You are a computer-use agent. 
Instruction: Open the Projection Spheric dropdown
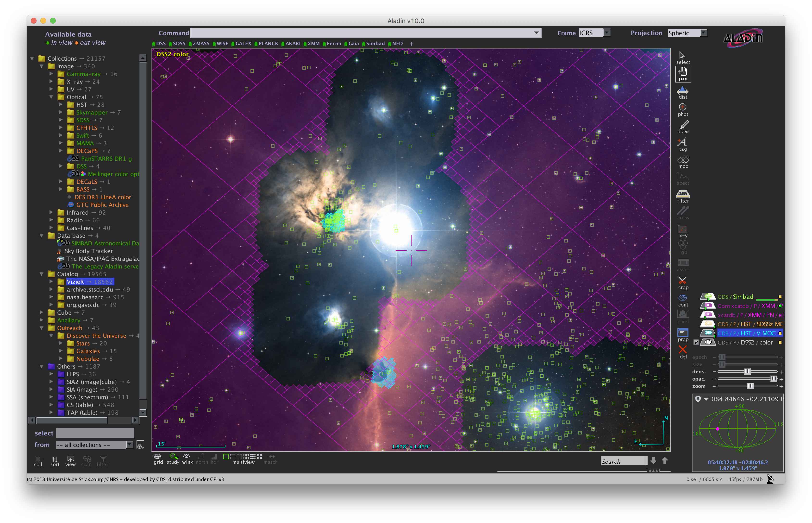click(x=703, y=33)
